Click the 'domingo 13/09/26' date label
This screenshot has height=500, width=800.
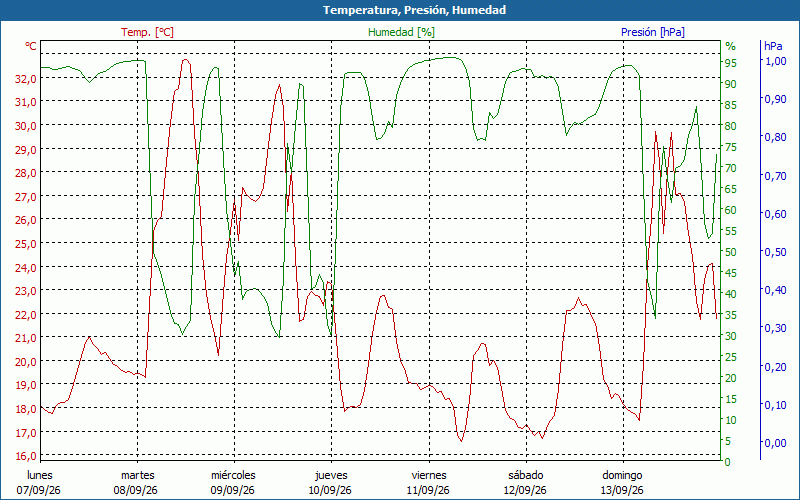[622, 483]
